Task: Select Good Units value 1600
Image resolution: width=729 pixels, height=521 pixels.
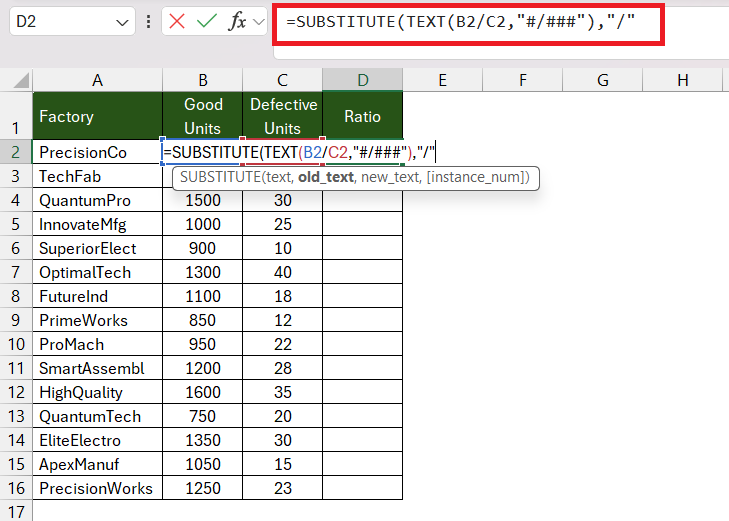Action: point(203,392)
